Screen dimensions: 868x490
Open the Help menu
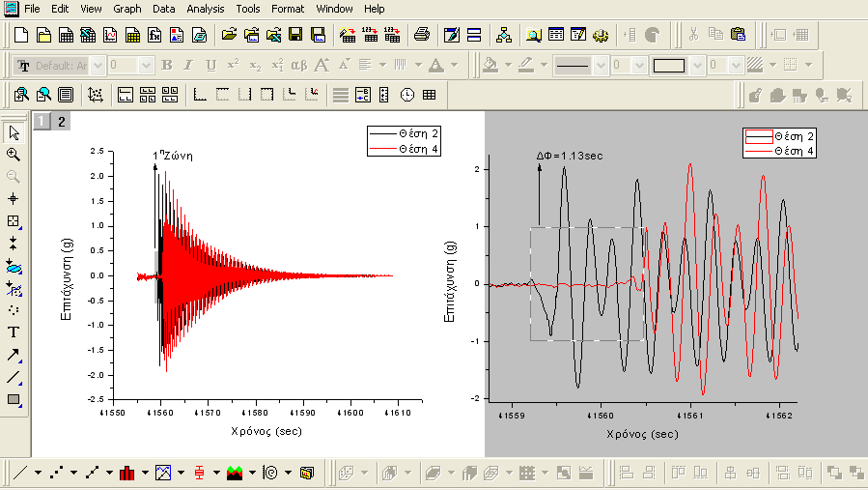pyautogui.click(x=375, y=9)
